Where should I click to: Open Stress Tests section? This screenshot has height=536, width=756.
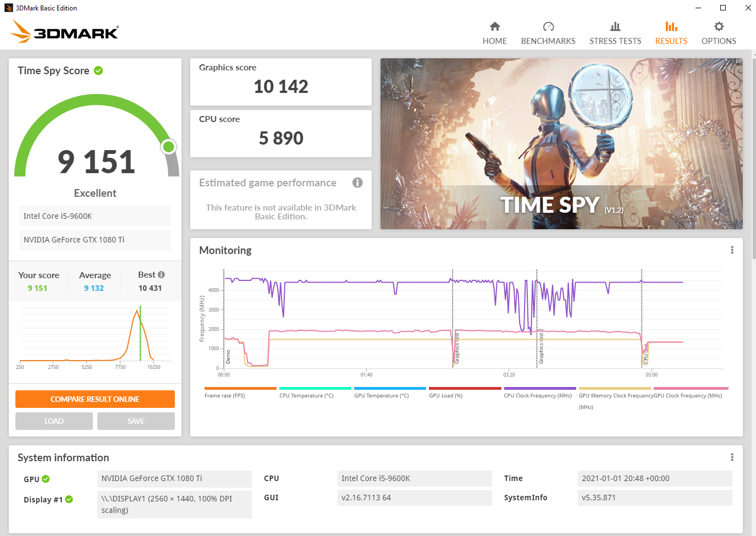tap(615, 34)
